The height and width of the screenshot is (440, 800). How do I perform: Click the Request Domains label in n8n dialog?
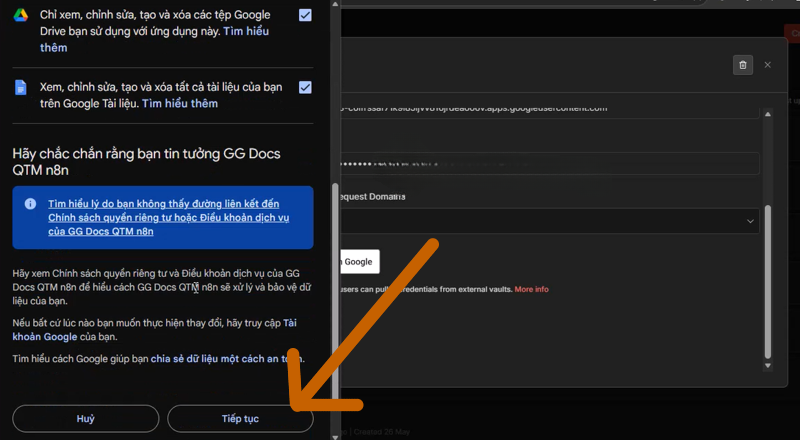point(373,197)
